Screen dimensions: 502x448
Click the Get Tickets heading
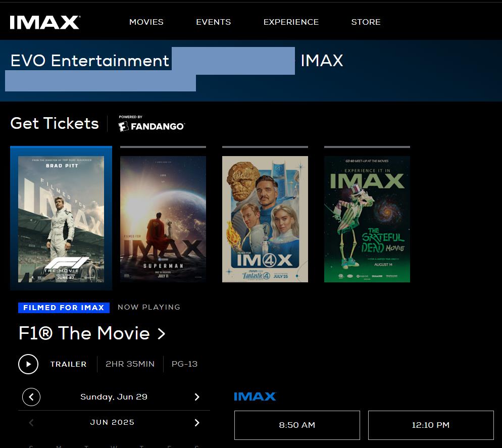click(x=55, y=123)
